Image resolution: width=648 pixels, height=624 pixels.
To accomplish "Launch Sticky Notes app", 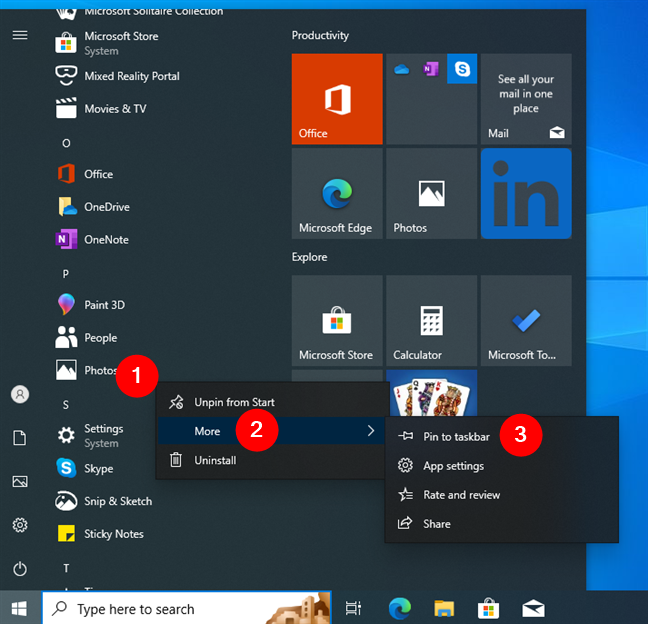I will click(x=100, y=534).
